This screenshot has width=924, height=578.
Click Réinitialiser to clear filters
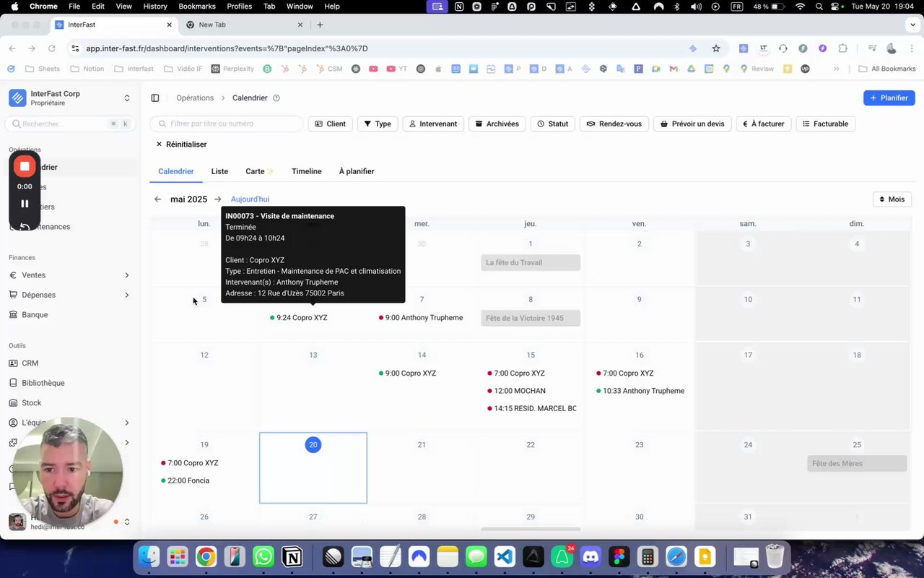click(x=181, y=144)
